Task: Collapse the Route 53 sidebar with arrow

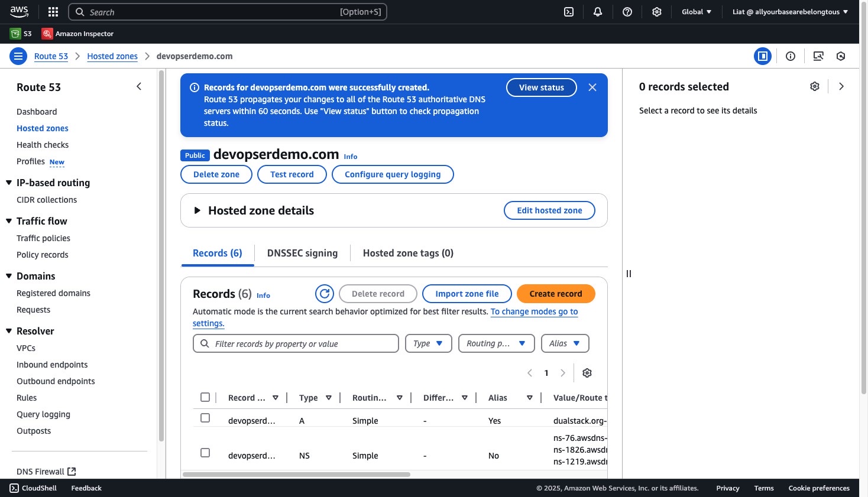Action: point(139,86)
